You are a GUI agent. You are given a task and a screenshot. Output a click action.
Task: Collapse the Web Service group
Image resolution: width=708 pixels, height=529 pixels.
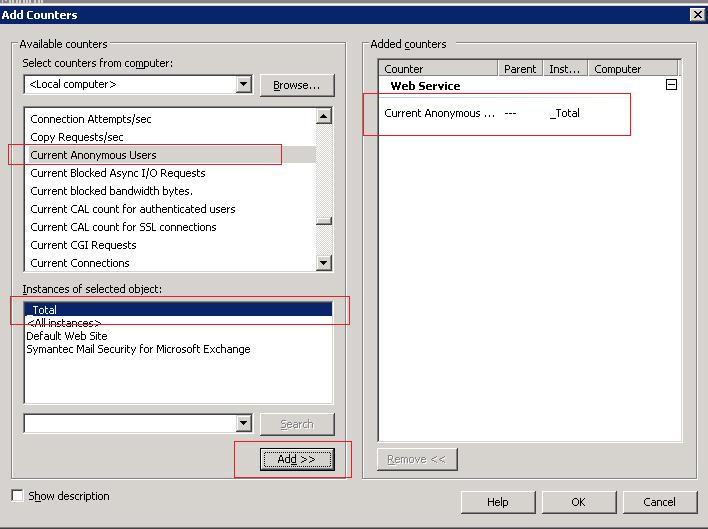(671, 84)
